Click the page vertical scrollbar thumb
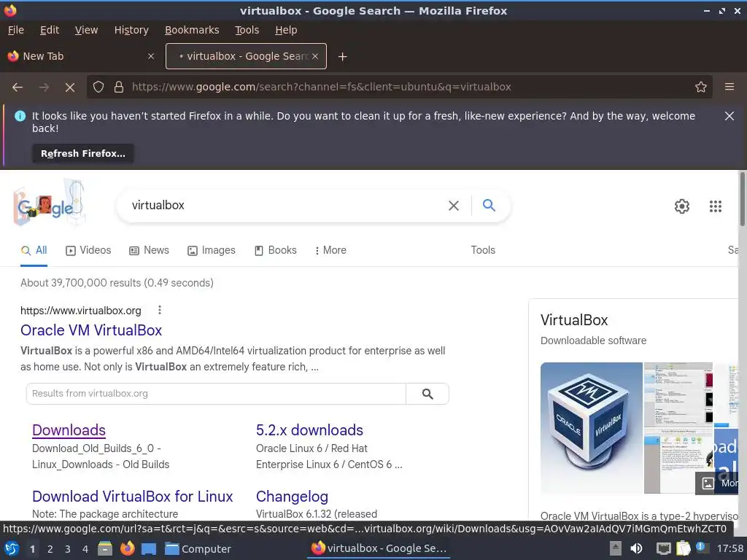 point(742,199)
